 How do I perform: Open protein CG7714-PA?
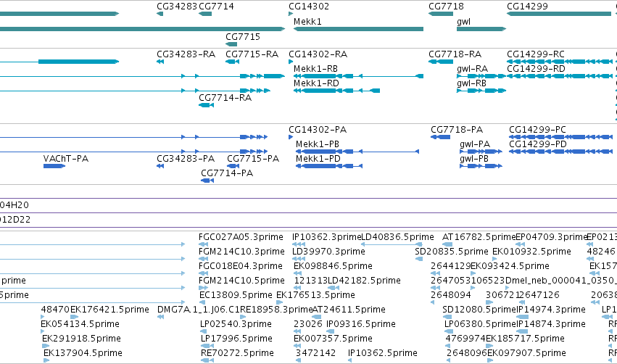click(x=227, y=173)
